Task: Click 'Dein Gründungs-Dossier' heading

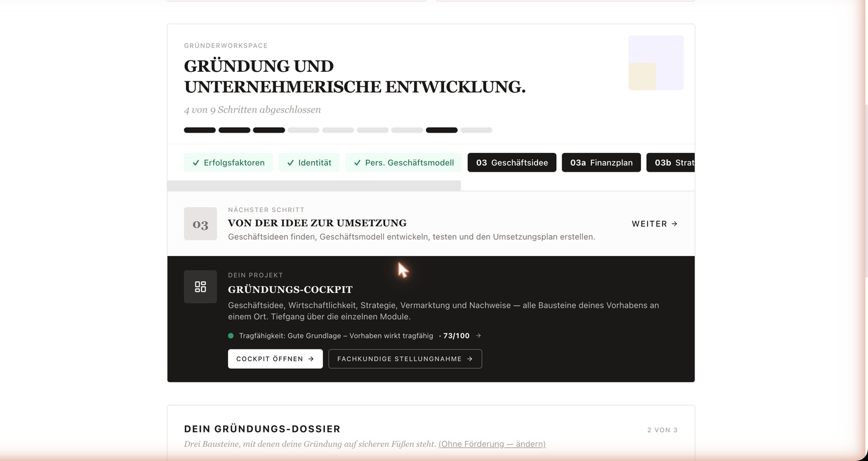Action: [x=262, y=429]
